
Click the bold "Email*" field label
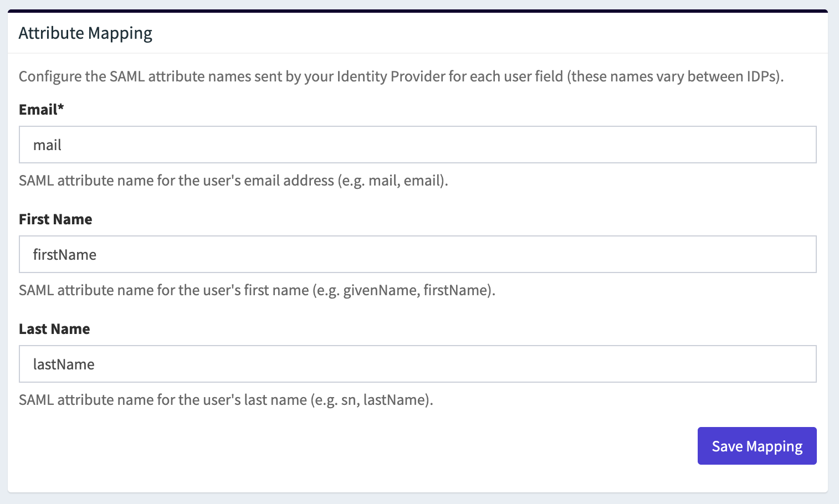point(38,110)
